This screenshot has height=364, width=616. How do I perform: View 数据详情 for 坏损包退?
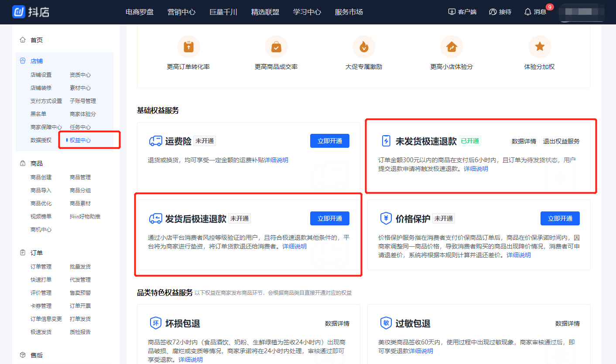pos(337,323)
